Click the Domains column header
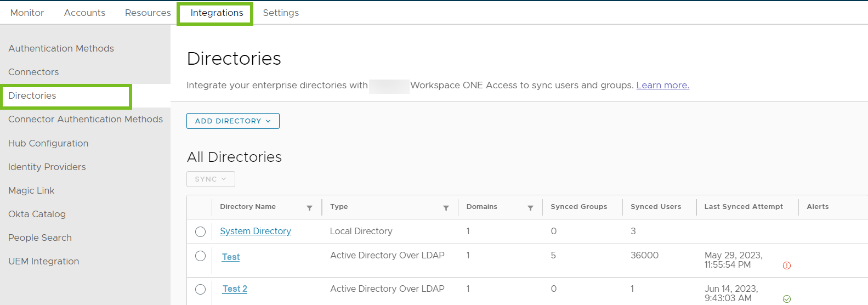This screenshot has width=868, height=305. coord(482,207)
